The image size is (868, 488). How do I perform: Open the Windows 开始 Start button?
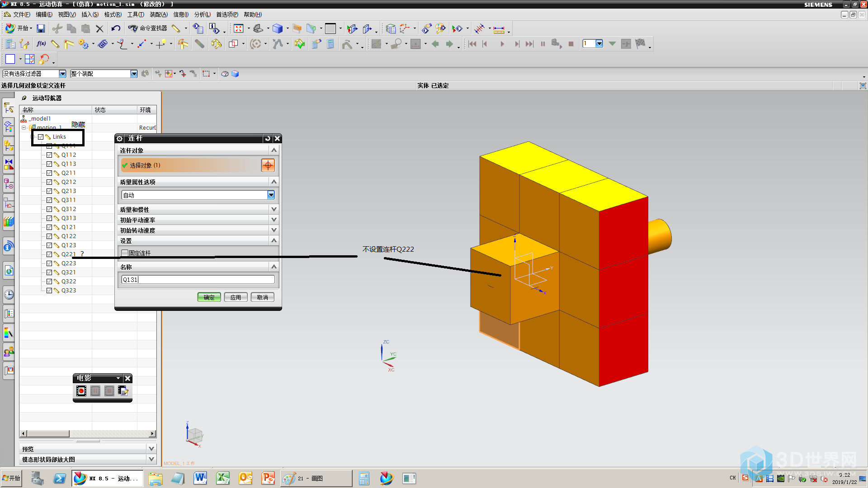(x=11, y=478)
